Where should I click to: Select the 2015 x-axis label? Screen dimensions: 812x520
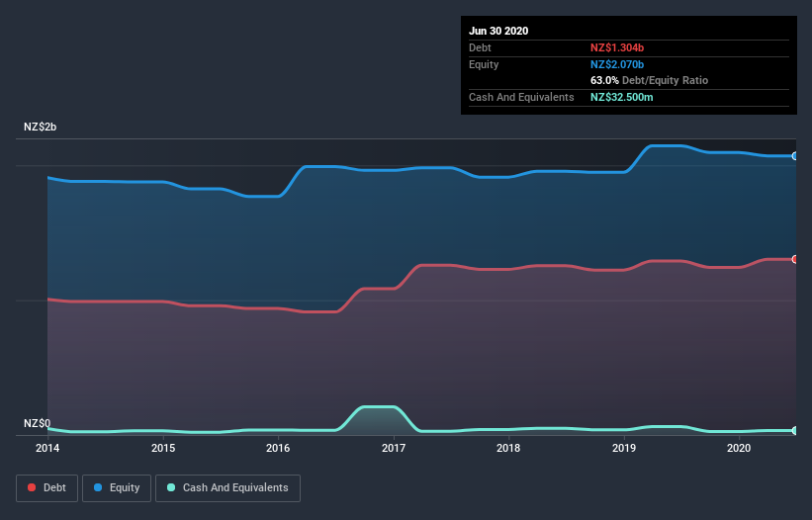(163, 448)
